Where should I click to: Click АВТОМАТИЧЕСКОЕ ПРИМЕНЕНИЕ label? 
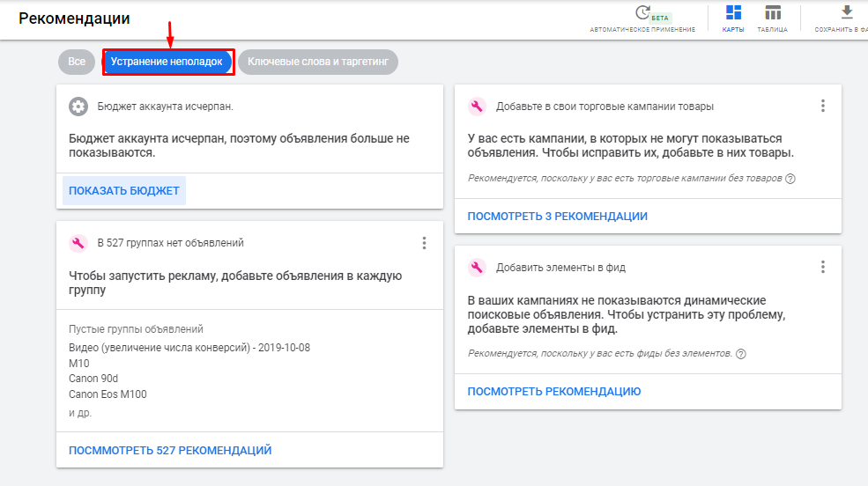[642, 30]
